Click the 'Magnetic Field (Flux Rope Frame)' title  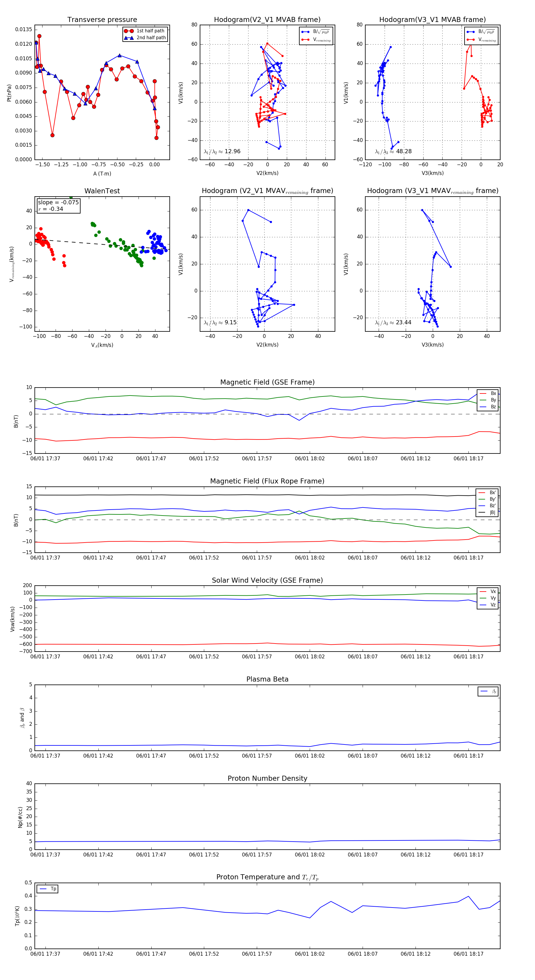click(267, 481)
